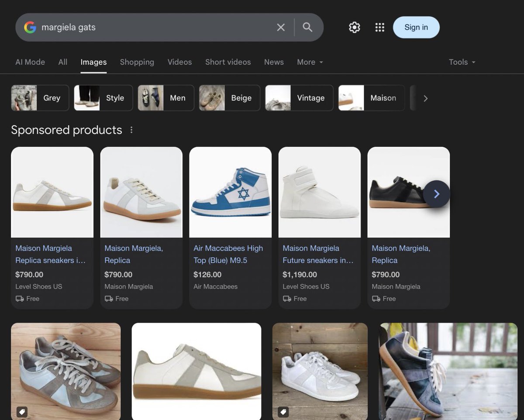Click the magnifying glass search icon
The width and height of the screenshot is (524, 420).
(307, 28)
